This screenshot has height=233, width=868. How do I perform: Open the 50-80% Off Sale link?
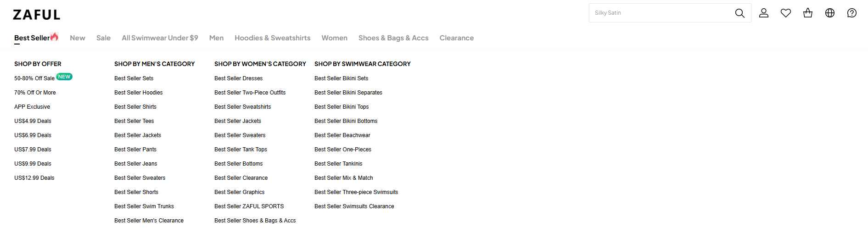pyautogui.click(x=34, y=78)
